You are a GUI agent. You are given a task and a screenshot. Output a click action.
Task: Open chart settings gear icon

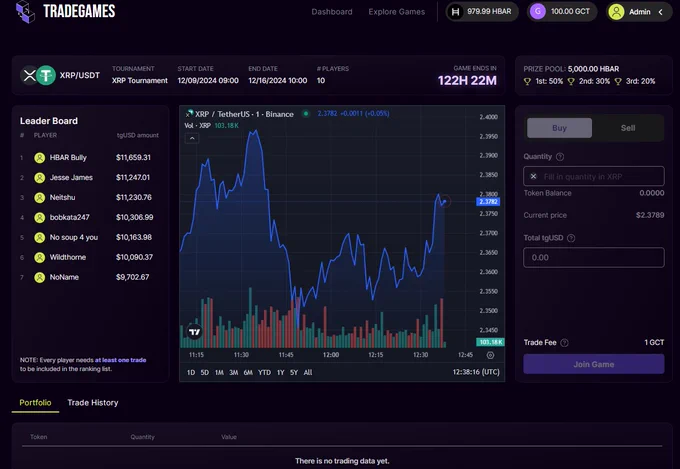(490, 355)
